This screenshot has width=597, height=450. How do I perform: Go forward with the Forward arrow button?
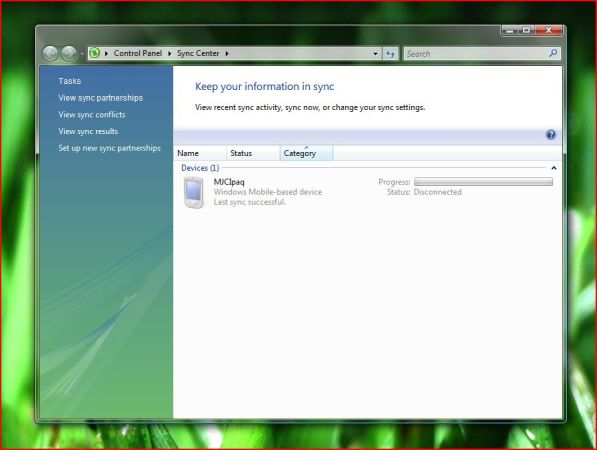pyautogui.click(x=69, y=54)
